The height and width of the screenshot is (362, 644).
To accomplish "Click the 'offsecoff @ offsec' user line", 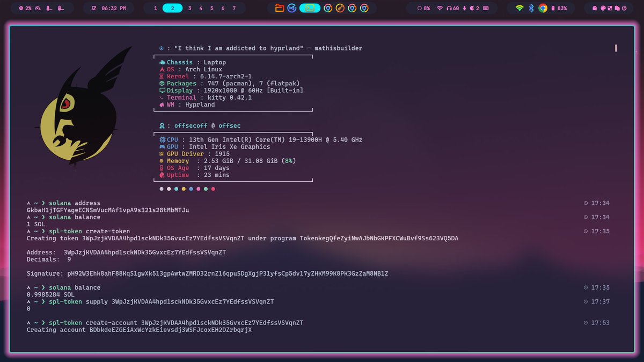I will pos(200,125).
